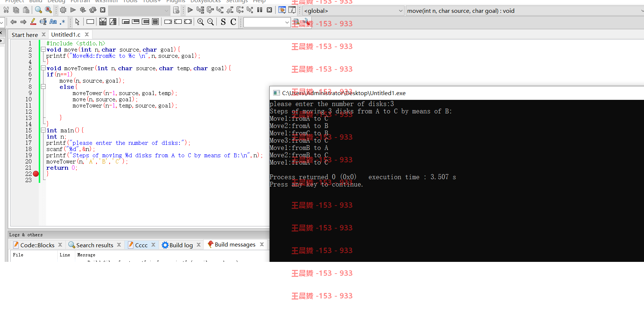Close the Code::Blocks log tab
Screen dimensions: 644x316
coord(60,245)
